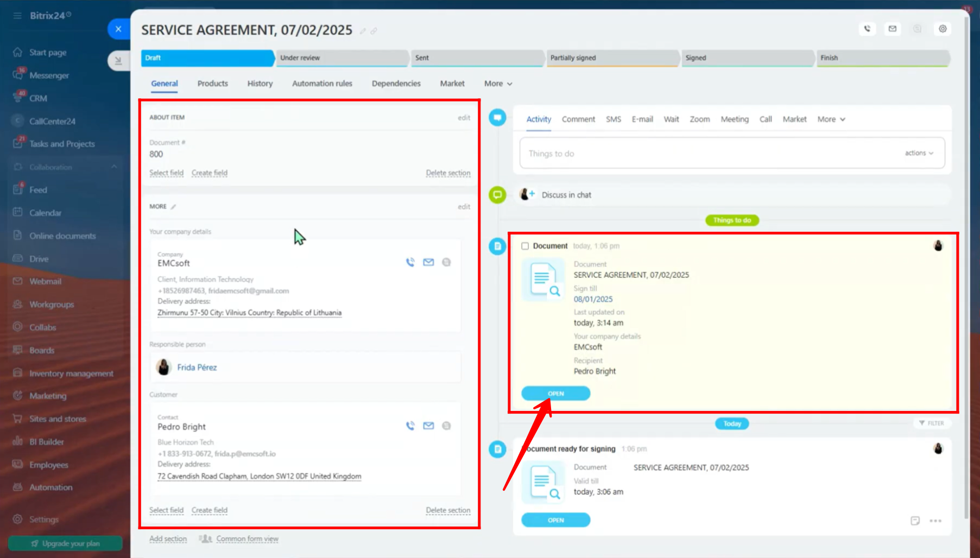Expand More in activity type bar
Viewport: 980px width, 558px height.
coord(831,119)
